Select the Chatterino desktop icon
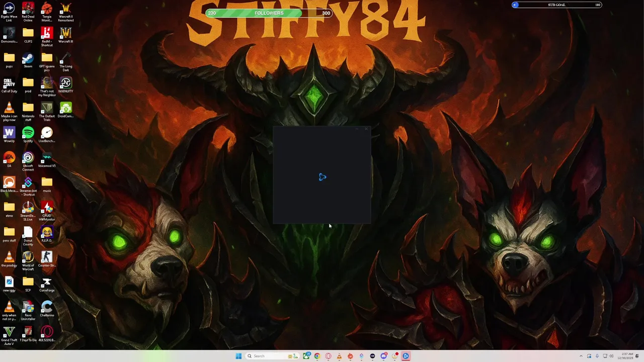 pos(47,309)
